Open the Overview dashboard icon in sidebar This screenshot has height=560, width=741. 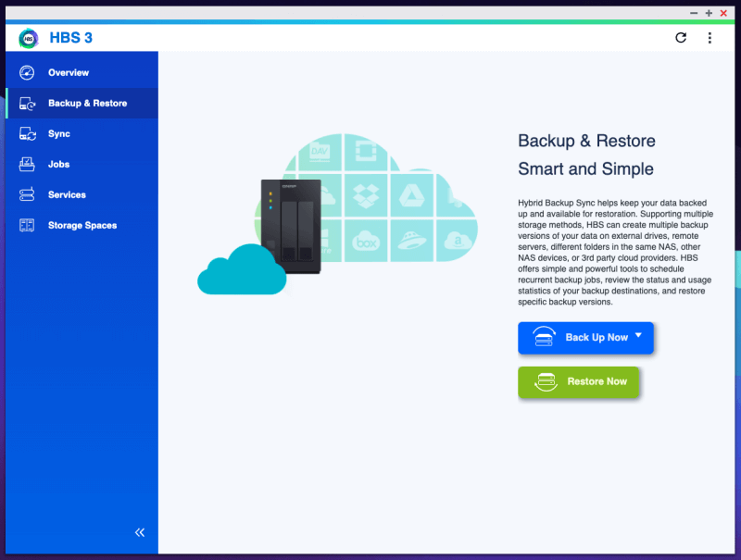click(x=27, y=73)
